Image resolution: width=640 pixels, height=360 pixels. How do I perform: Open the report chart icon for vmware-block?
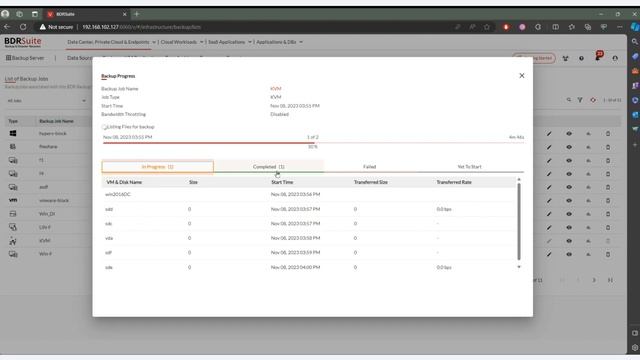pyautogui.click(x=588, y=201)
